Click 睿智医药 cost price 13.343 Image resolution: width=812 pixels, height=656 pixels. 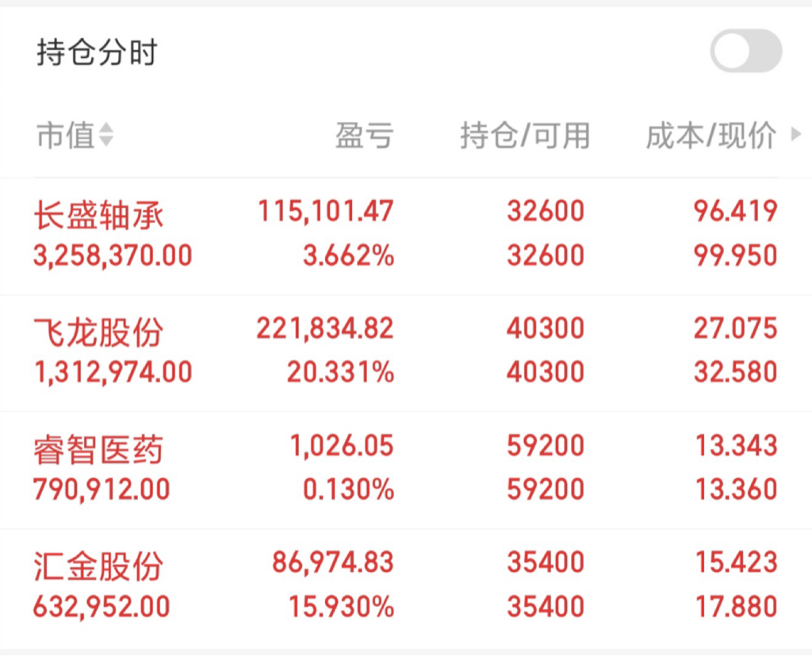pyautogui.click(x=736, y=445)
